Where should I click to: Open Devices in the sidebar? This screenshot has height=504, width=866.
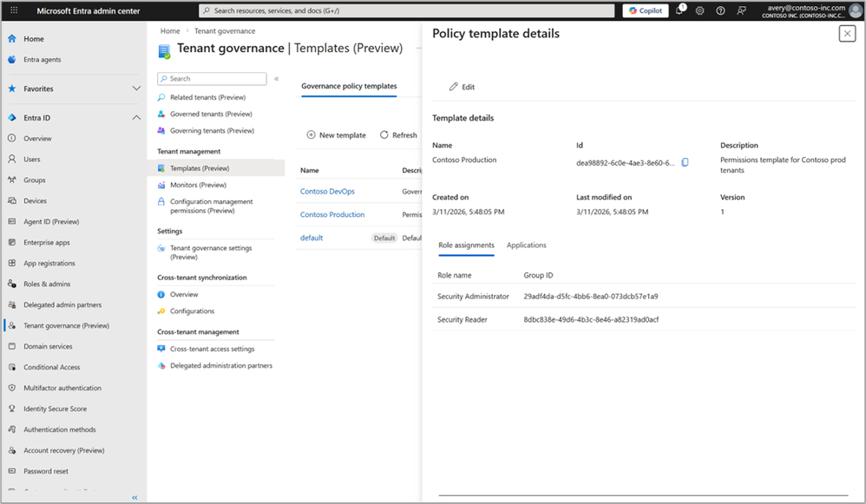pyautogui.click(x=35, y=201)
